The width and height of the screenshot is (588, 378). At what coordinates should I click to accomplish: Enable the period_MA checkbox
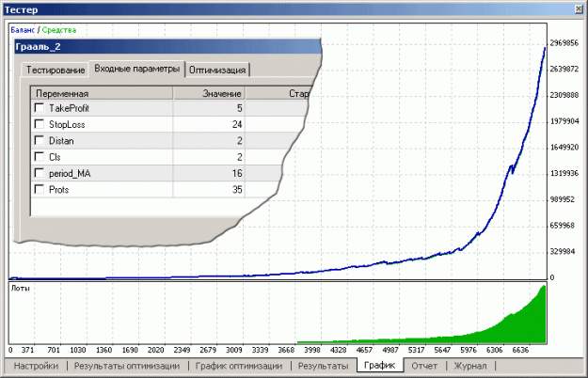[39, 173]
